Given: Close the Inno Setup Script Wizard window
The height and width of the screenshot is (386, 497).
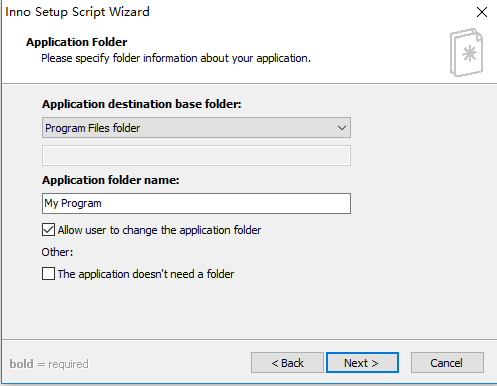Looking at the screenshot, I should click(x=482, y=12).
